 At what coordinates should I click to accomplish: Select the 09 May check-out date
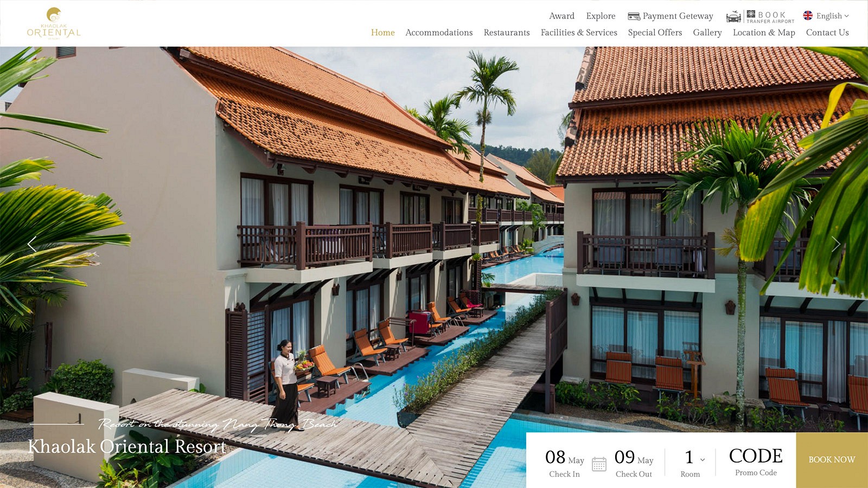(x=634, y=463)
